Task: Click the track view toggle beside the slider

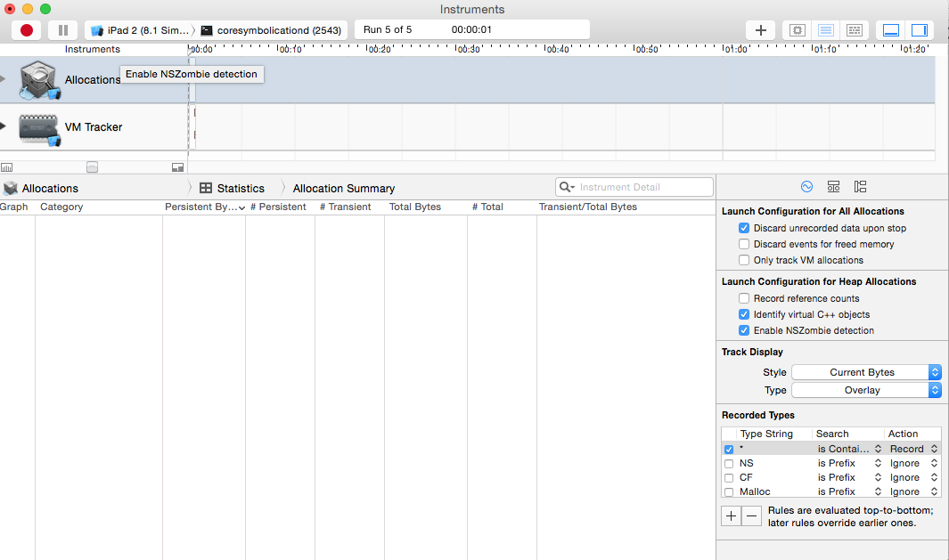Action: [178, 167]
